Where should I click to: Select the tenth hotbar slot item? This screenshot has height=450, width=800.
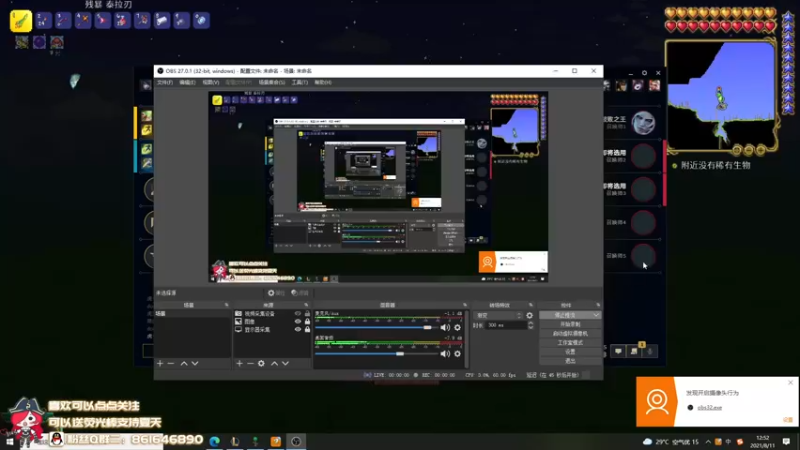pyautogui.click(x=202, y=20)
